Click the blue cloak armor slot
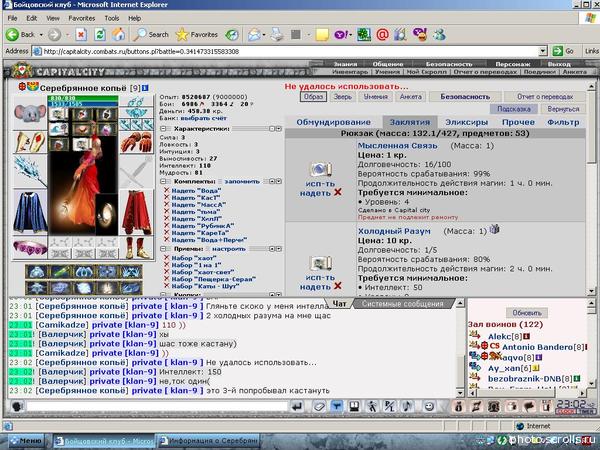The height and width of the screenshot is (450, 600). pos(30,210)
